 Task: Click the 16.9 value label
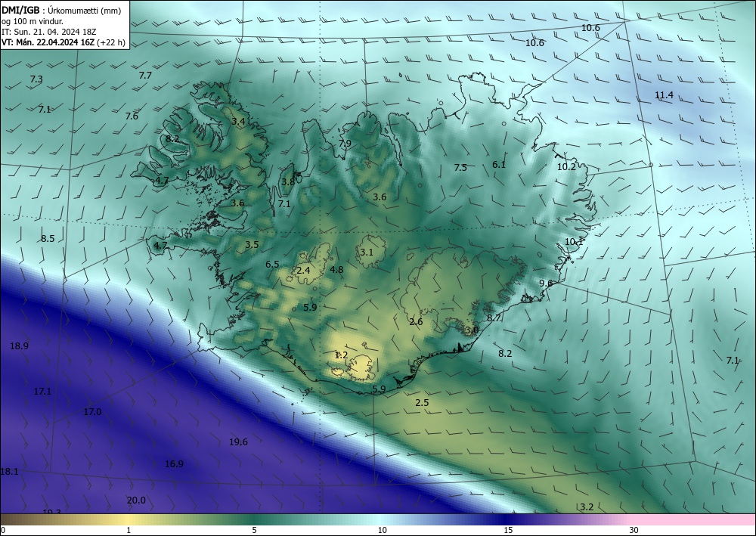click(x=174, y=463)
